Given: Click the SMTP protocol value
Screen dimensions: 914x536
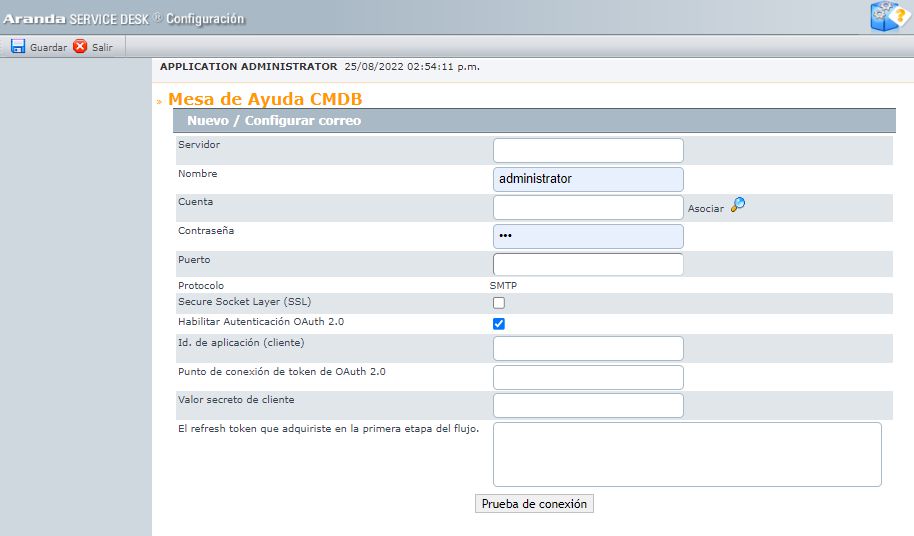Looking at the screenshot, I should click(503, 285).
